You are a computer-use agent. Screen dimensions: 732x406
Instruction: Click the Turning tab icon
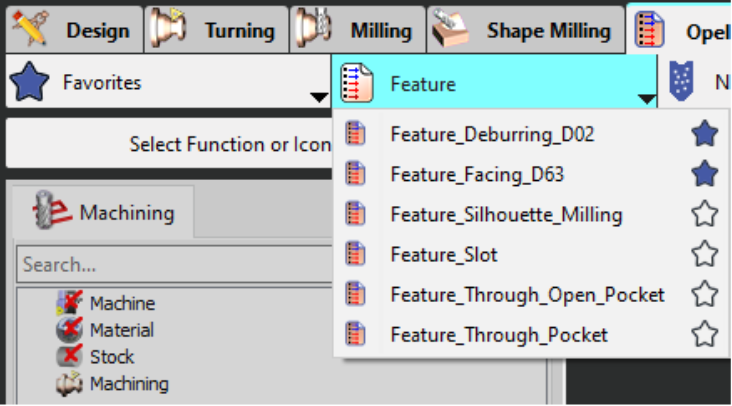coord(170,30)
